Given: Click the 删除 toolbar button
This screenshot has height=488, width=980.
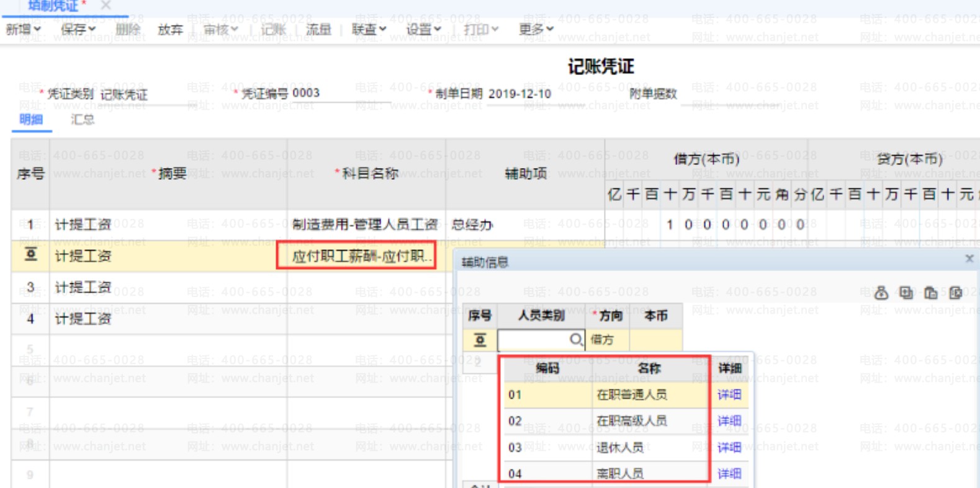Looking at the screenshot, I should [x=128, y=29].
